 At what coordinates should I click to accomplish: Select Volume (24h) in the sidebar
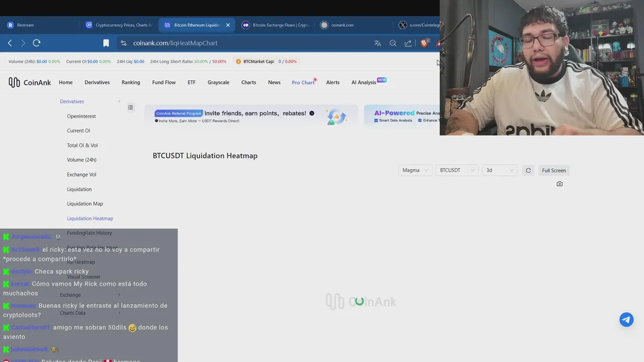(82, 160)
